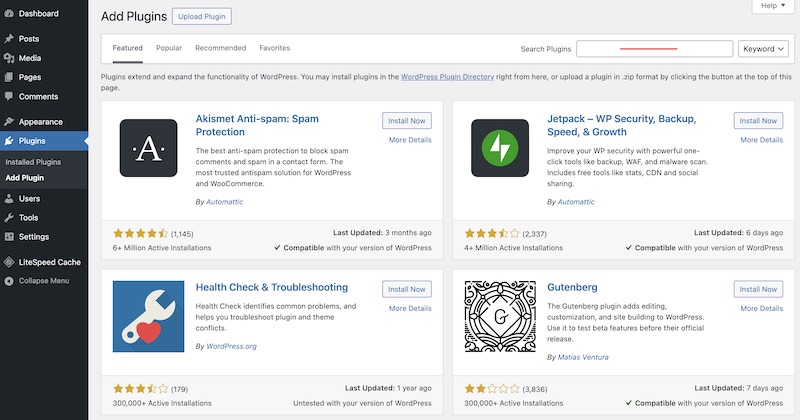Install the Jetpack plugin
This screenshot has height=420, width=800.
pyautogui.click(x=758, y=121)
